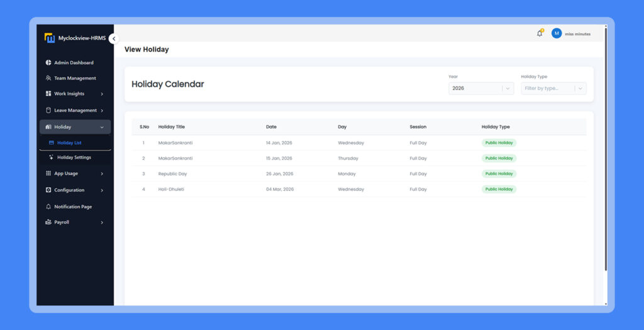Click the View Holiday page title

[147, 49]
